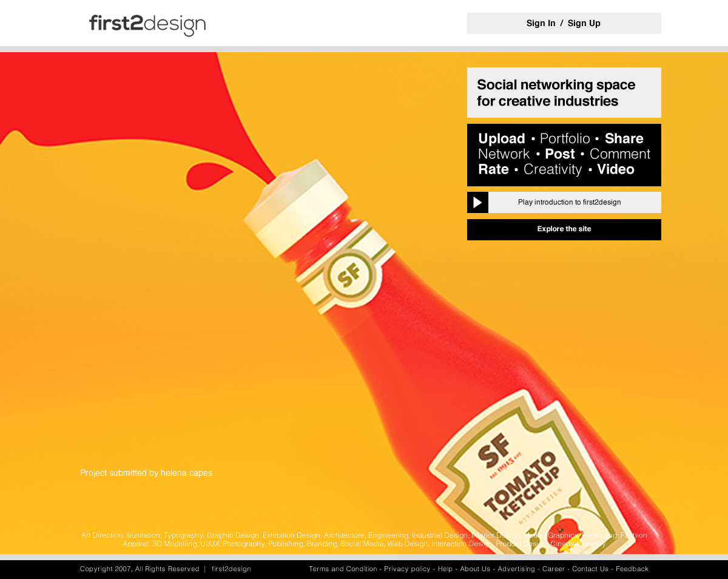Open the Advertising footer link
Image resolution: width=728 pixels, height=579 pixels.
(516, 569)
